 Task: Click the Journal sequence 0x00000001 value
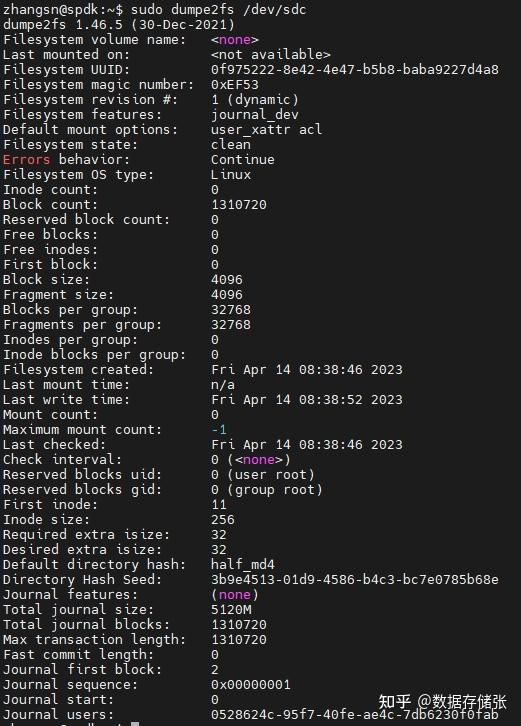click(251, 684)
